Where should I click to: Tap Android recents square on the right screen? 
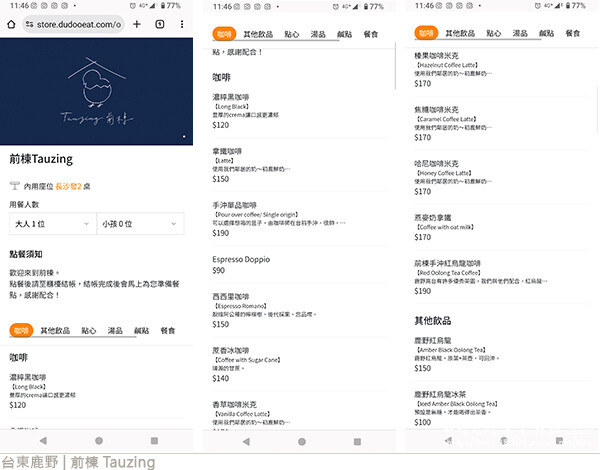559,441
